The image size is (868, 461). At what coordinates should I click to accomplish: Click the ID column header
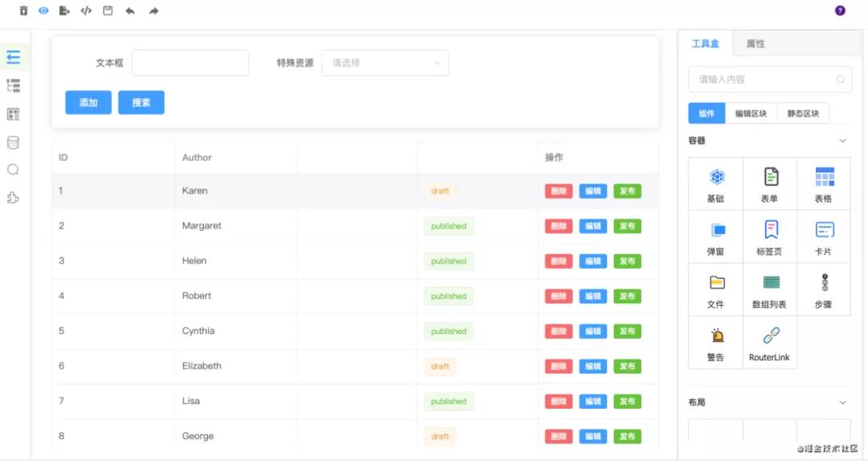63,158
